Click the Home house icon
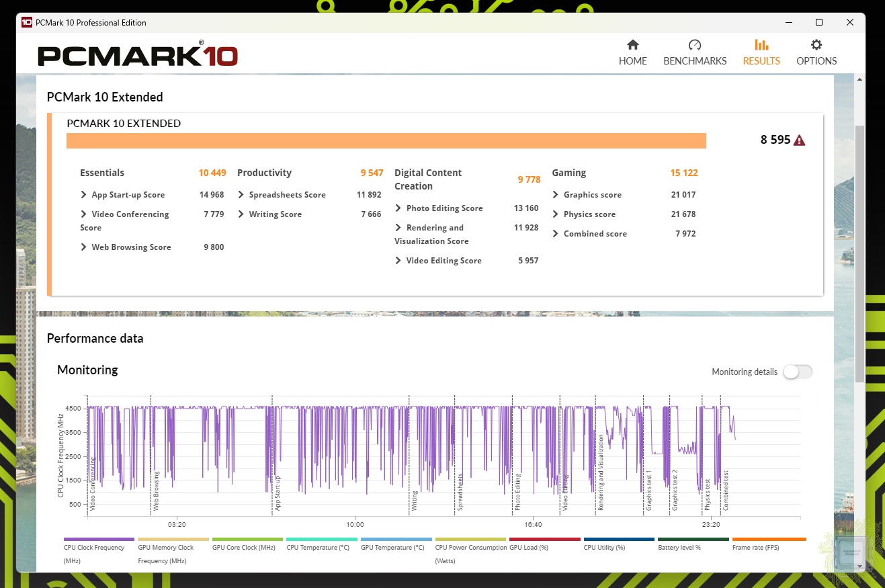Viewport: 885px width, 588px height. (633, 45)
